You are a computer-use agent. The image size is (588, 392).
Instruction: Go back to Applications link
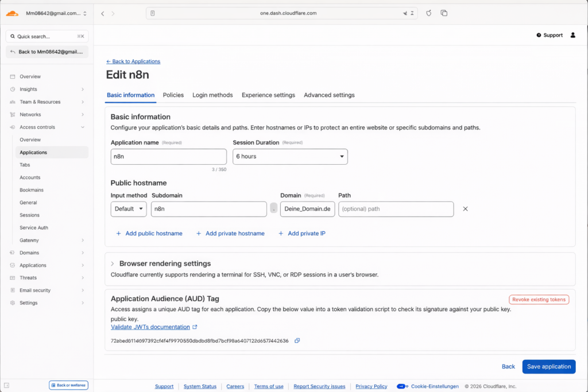click(133, 61)
